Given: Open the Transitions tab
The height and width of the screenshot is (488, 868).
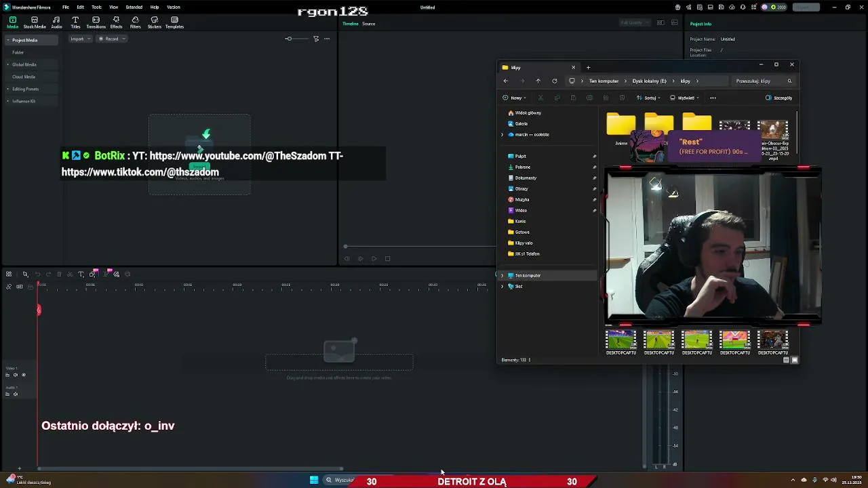Looking at the screenshot, I should click(96, 22).
